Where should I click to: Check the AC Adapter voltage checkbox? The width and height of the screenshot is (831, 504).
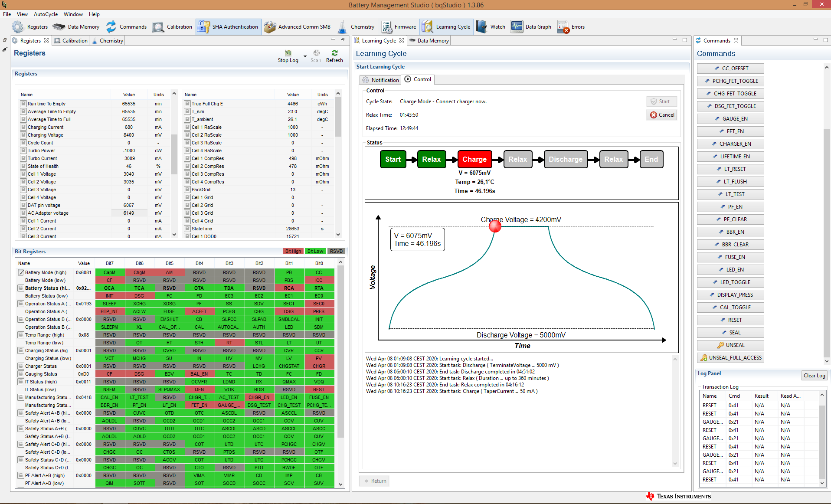23,213
